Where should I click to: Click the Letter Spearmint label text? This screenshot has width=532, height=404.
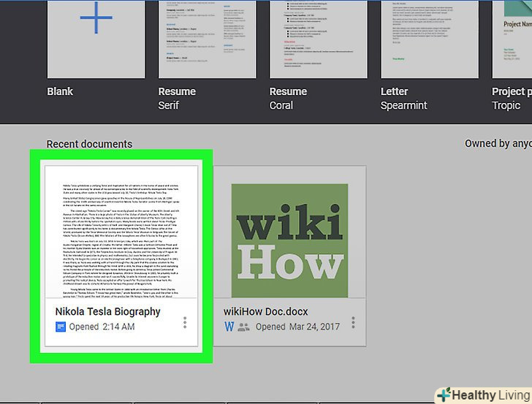[x=403, y=99]
